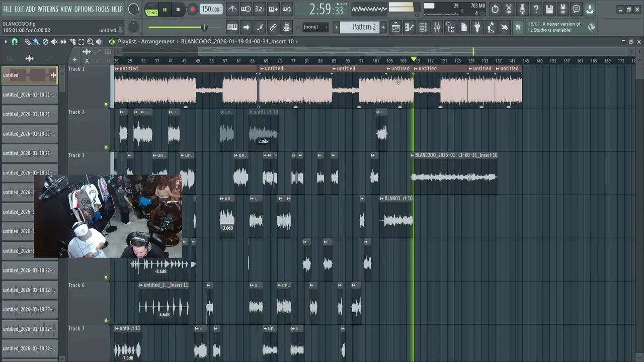Click the link controller chain icon
The width and height of the screenshot is (644, 362).
click(x=273, y=27)
